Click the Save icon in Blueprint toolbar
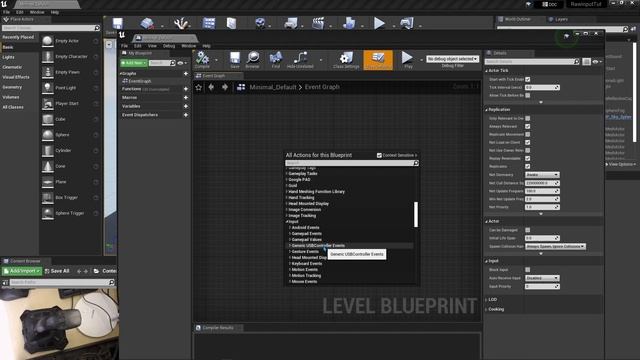This screenshot has height=360, width=640. tap(235, 58)
